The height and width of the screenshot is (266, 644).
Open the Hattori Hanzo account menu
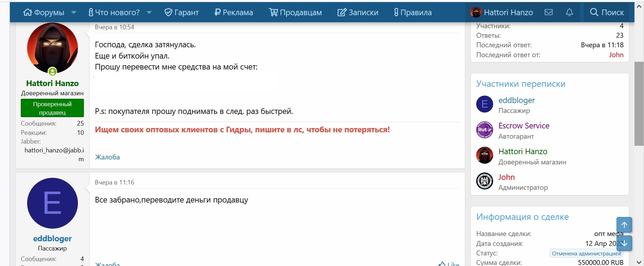click(502, 12)
